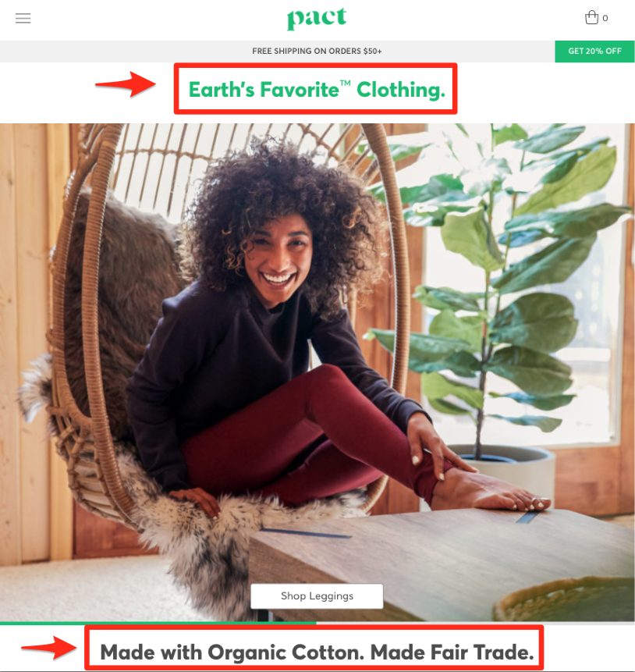Click the smiling woman's face in hero image

278,261
